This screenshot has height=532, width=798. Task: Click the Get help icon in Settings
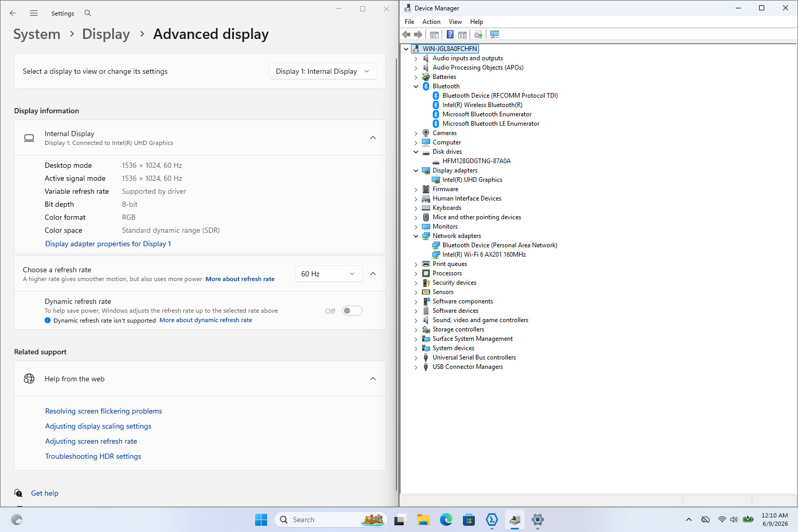click(x=18, y=493)
